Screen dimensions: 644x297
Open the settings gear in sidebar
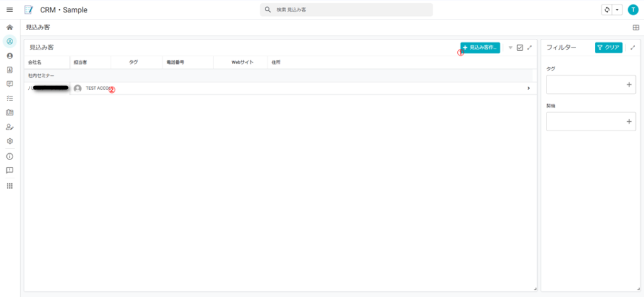(x=9, y=141)
